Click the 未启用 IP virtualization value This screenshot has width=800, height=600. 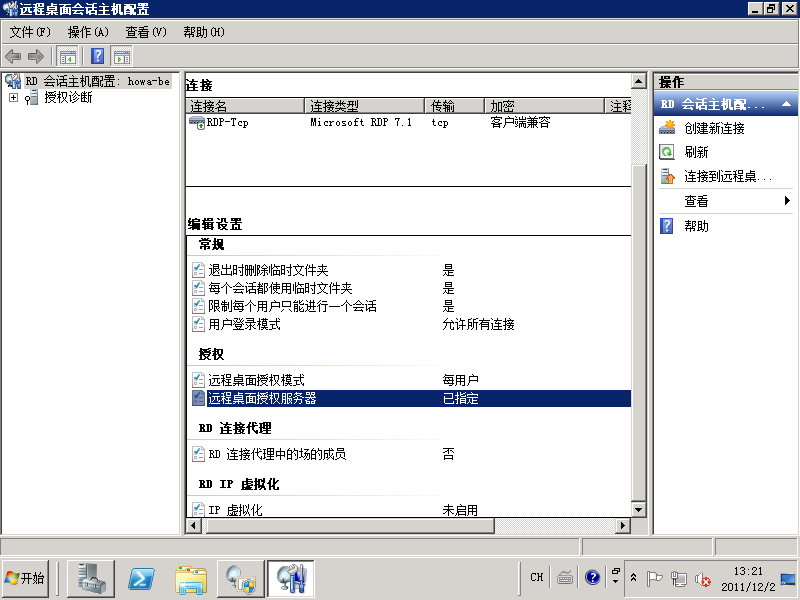point(460,510)
